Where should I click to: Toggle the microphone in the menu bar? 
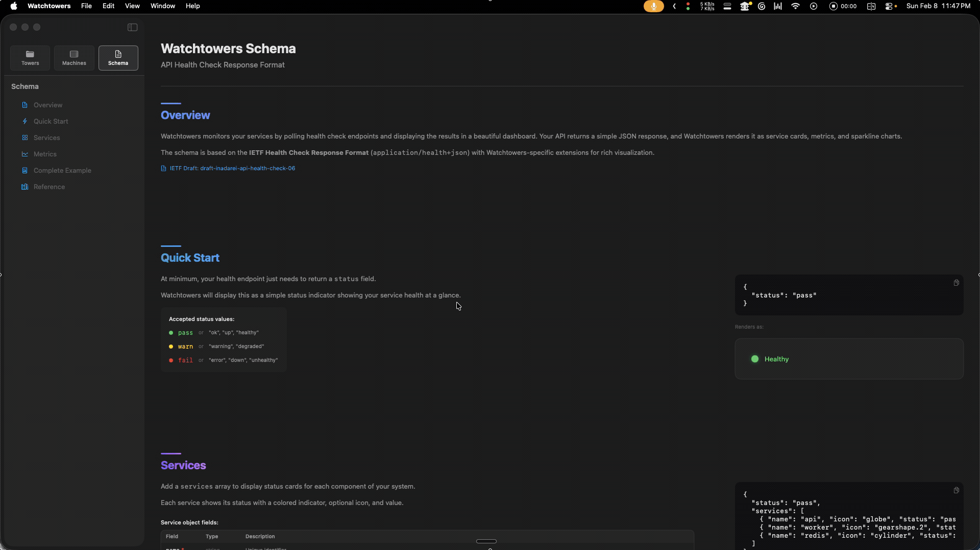653,6
